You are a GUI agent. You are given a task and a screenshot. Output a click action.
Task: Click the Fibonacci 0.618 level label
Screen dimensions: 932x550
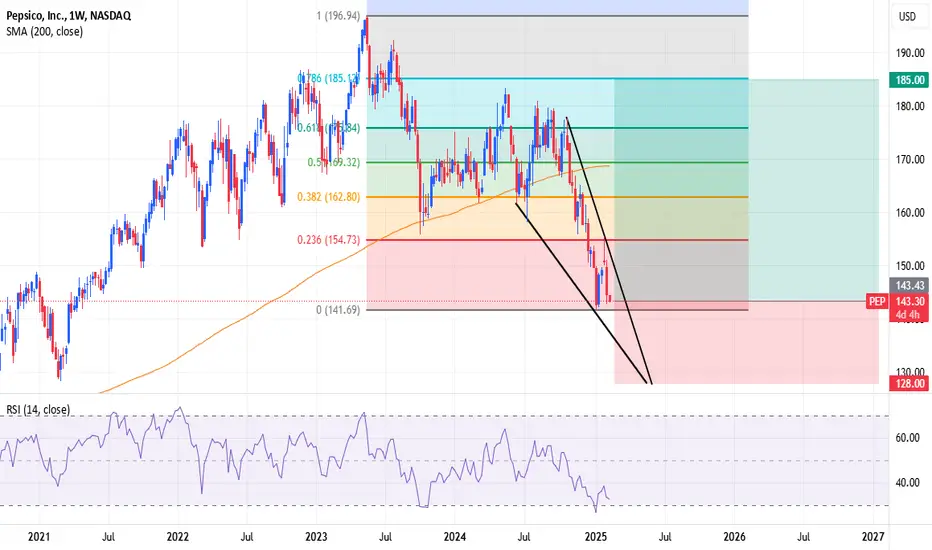[x=329, y=128]
